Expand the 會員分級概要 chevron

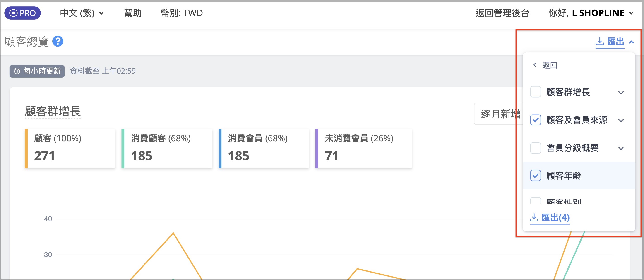tap(621, 148)
